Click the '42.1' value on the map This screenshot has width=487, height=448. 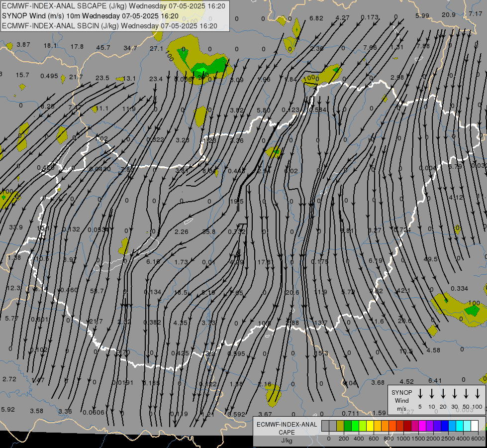(x=404, y=290)
